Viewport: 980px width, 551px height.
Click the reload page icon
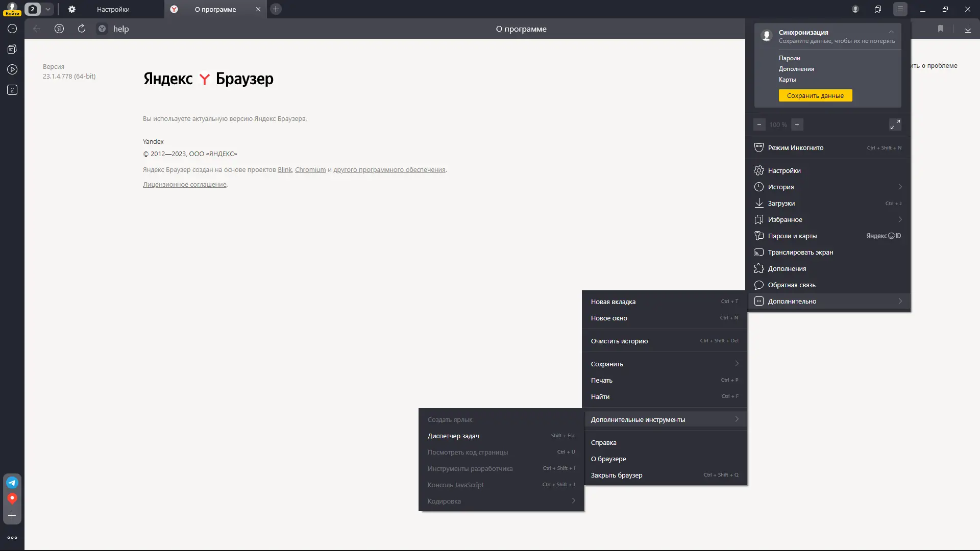pos(82,29)
